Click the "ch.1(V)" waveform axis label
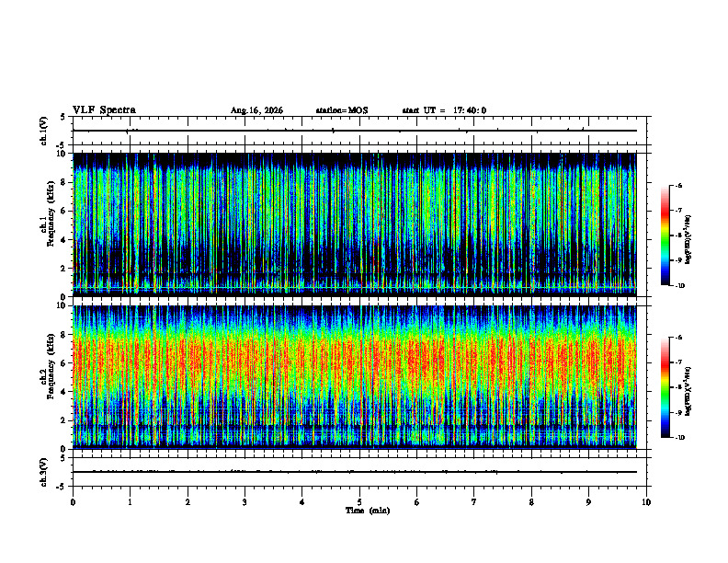The image size is (728, 563). 43,131
